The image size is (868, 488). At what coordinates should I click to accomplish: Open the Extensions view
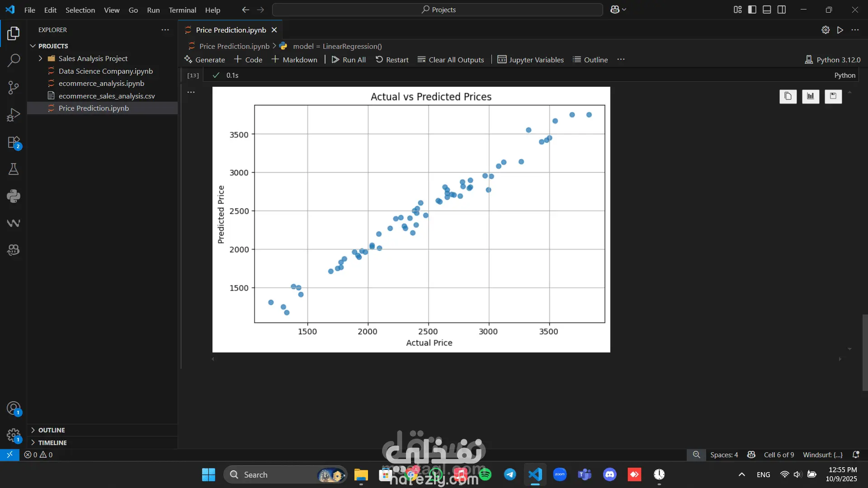tap(14, 142)
